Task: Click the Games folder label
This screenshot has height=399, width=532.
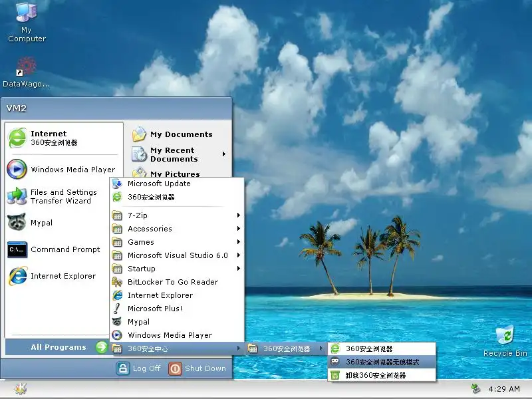Action: (141, 242)
